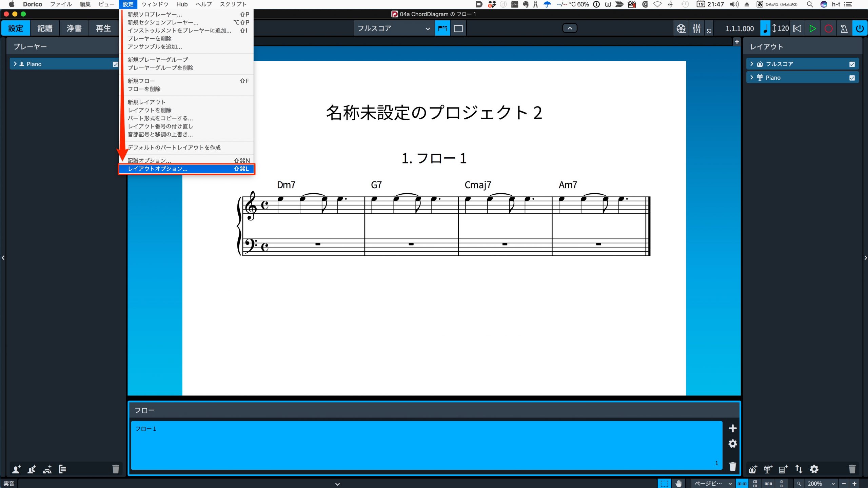Zoom in with the plus button
This screenshot has height=488, width=868.
(854, 484)
